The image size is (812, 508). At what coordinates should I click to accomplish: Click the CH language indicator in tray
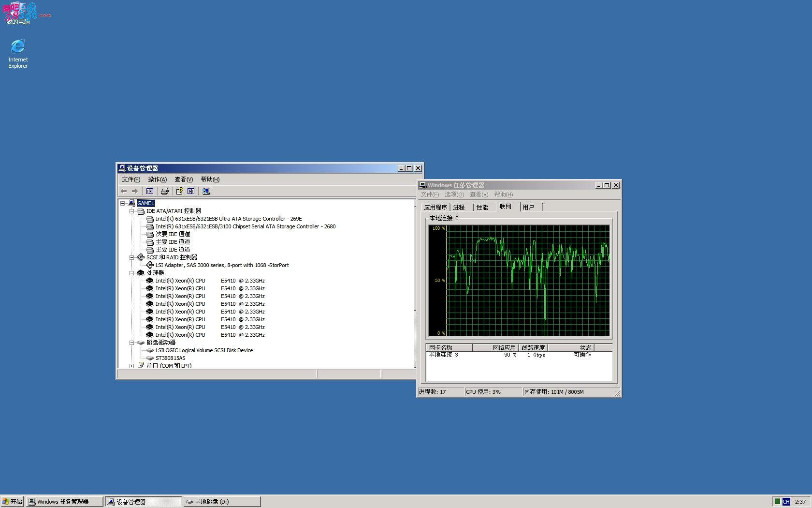(786, 502)
